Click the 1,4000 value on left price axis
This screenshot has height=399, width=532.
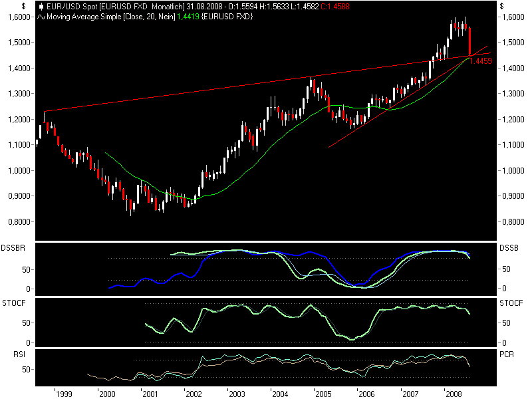[19, 68]
